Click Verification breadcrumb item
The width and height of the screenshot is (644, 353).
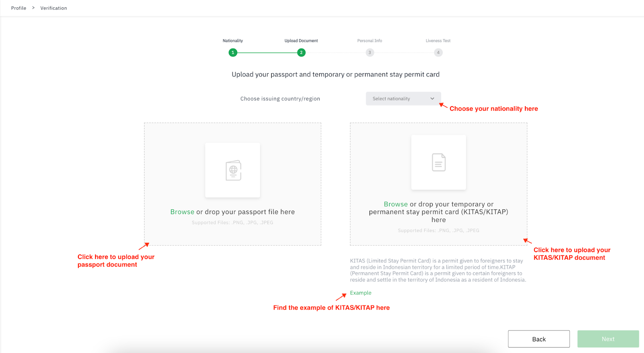(54, 8)
